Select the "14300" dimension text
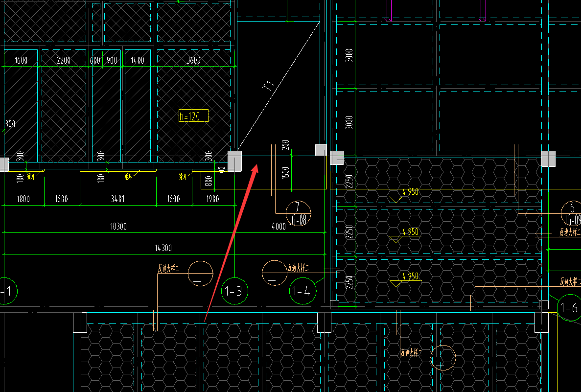 click(163, 248)
